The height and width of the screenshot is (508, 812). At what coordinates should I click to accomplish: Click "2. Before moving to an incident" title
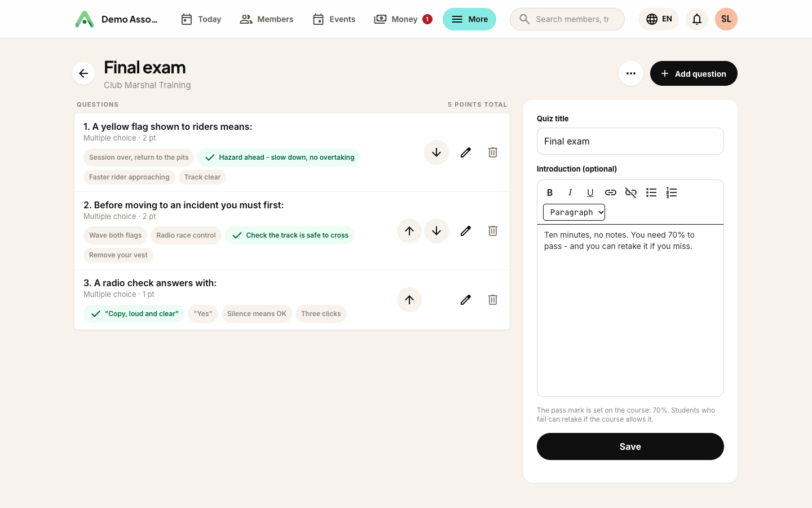click(x=184, y=205)
